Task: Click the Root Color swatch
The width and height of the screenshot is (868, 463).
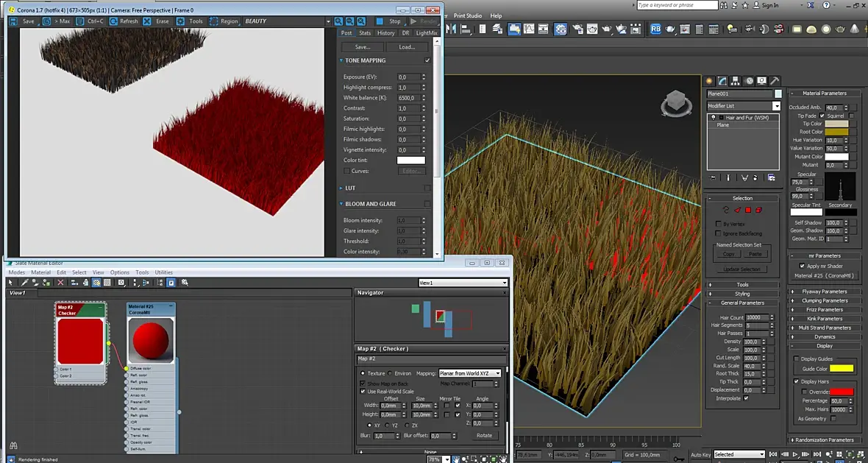Action: 836,132
